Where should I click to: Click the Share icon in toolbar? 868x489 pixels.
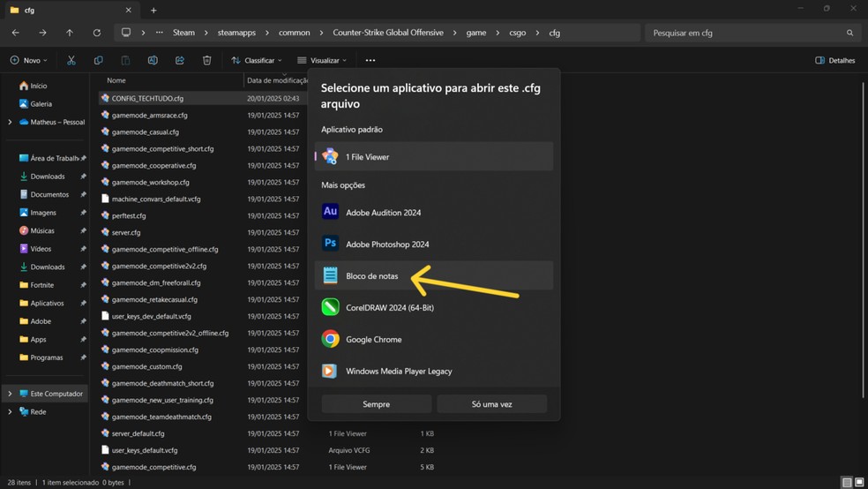point(180,61)
